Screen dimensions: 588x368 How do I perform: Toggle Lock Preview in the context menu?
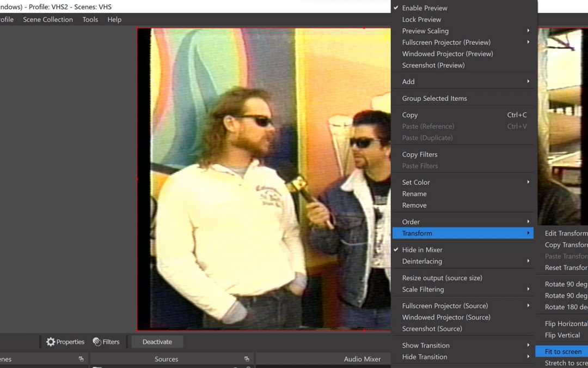tap(421, 20)
